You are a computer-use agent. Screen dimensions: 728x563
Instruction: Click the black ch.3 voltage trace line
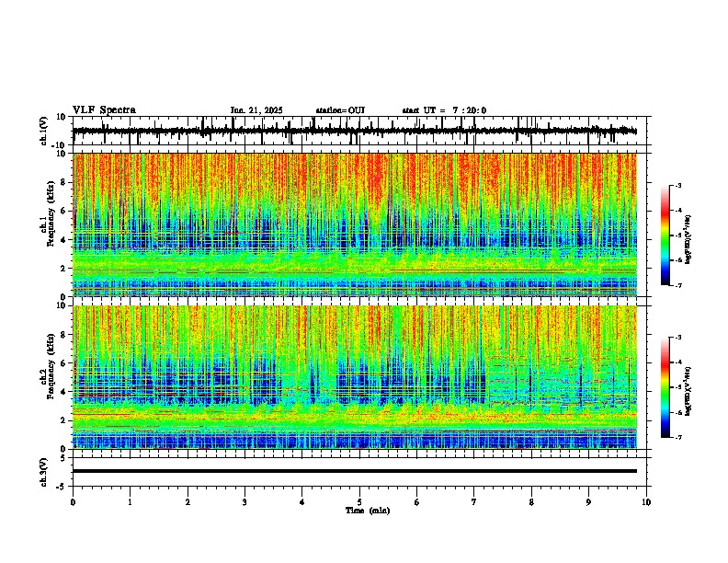coord(355,471)
